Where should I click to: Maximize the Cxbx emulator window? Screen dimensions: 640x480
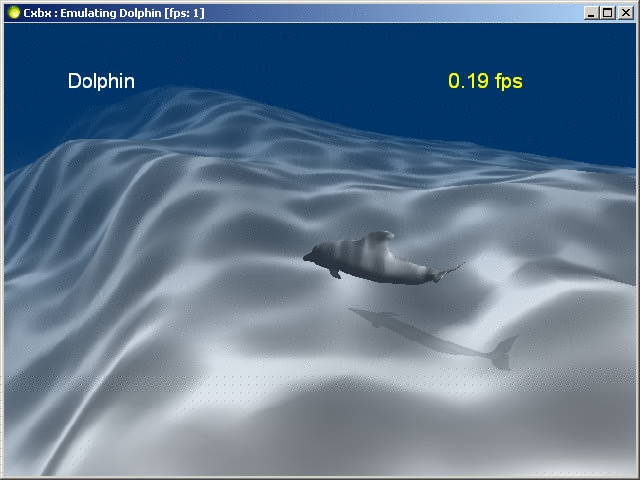[608, 13]
